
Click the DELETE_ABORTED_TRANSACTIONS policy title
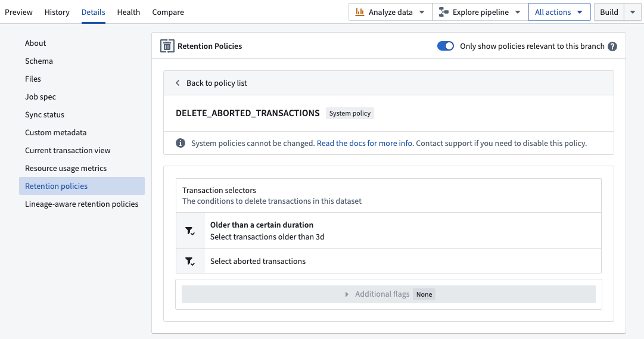pyautogui.click(x=248, y=113)
